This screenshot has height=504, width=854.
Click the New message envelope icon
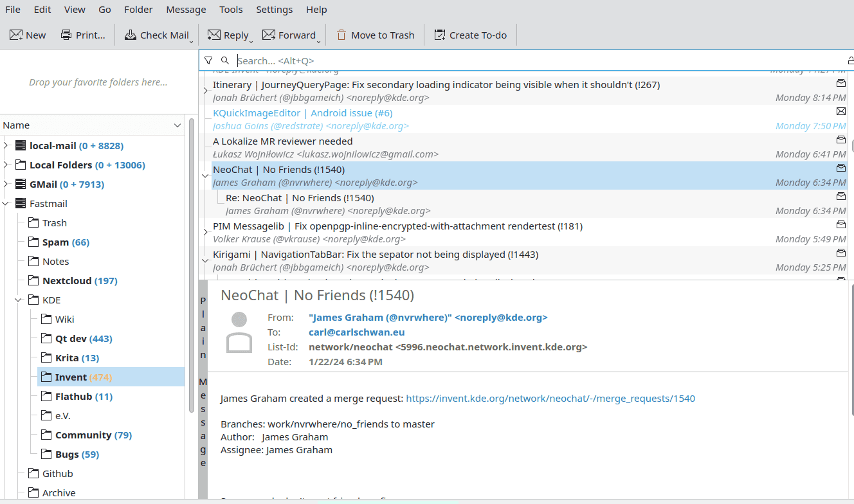point(16,35)
